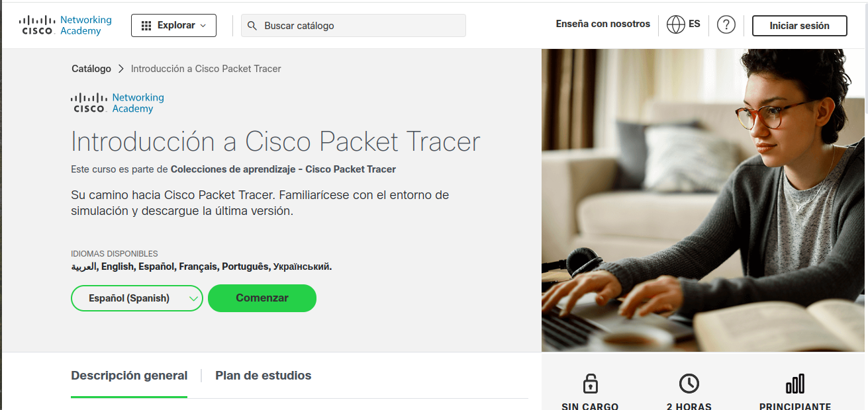Open the ES language switcher

(683, 25)
